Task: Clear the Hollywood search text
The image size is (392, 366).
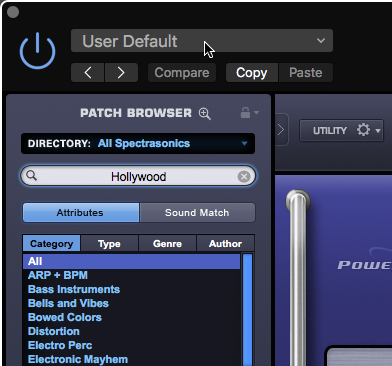Action: tap(244, 176)
